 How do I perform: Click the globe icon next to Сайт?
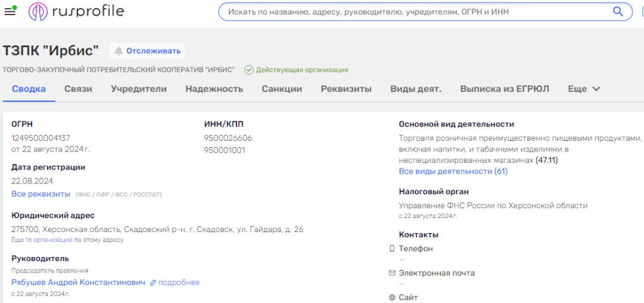pyautogui.click(x=392, y=297)
